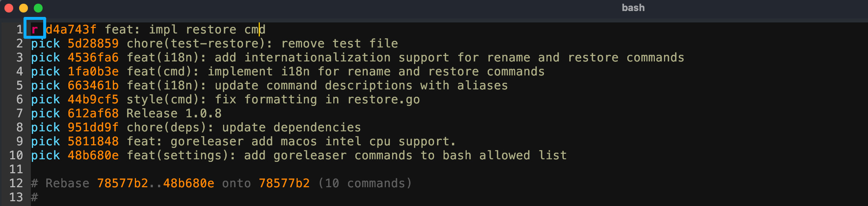
Task: Click the yellow minimize window button
Action: 24,8
